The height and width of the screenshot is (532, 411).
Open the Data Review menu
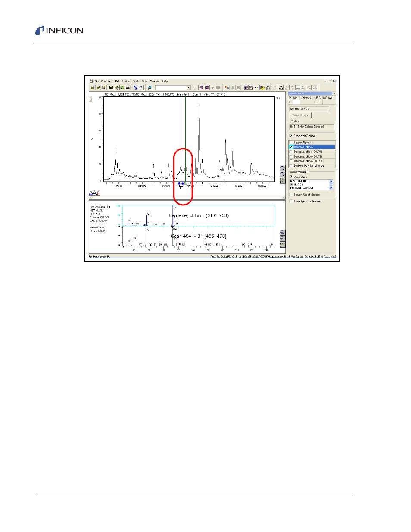point(123,81)
